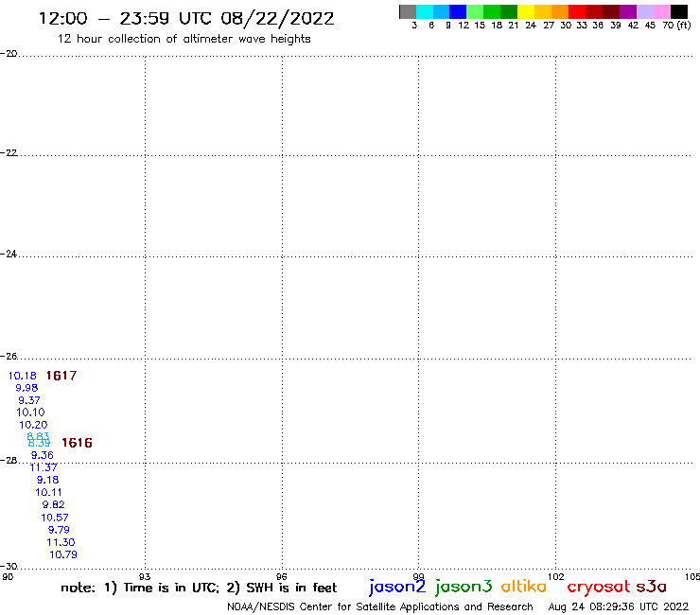Pick the pure blue 9–12 ft swatch
Image resolution: width=700 pixels, height=615 pixels.
[458, 11]
